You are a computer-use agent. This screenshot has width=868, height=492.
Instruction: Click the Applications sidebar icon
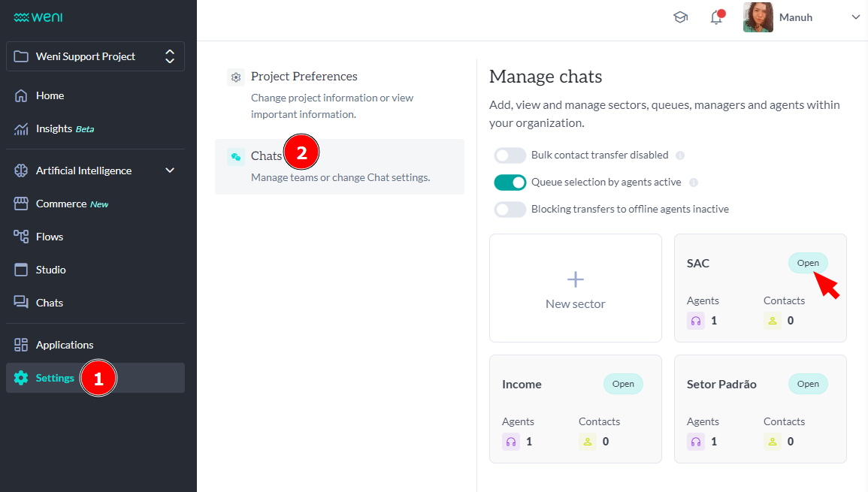[x=64, y=344]
